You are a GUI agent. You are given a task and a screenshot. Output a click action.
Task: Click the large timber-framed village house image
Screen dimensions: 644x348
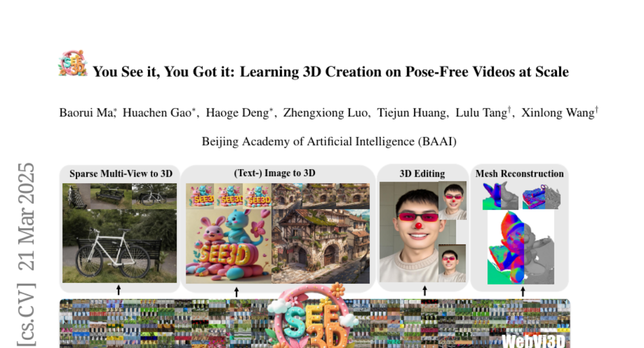tap(320, 245)
